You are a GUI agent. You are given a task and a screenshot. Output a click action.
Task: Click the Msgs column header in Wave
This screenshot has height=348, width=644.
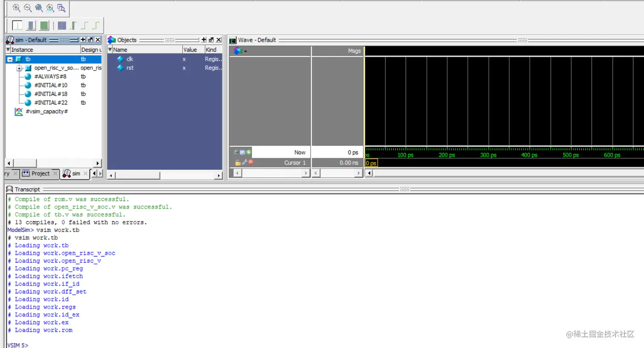pyautogui.click(x=337, y=51)
